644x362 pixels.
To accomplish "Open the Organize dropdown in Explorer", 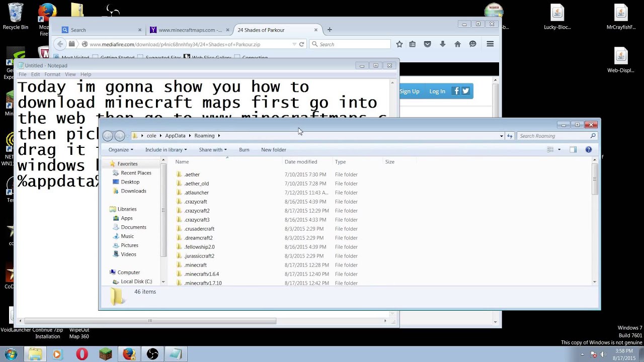I will click(x=121, y=150).
